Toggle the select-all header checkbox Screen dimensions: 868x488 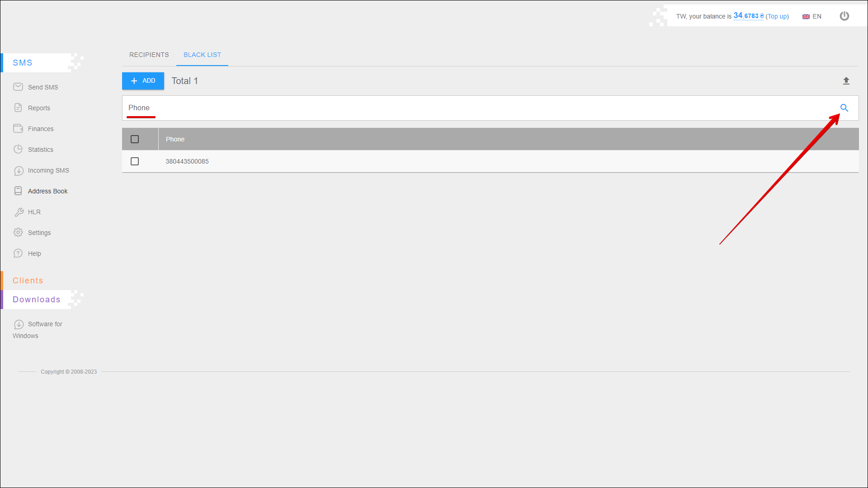point(135,139)
